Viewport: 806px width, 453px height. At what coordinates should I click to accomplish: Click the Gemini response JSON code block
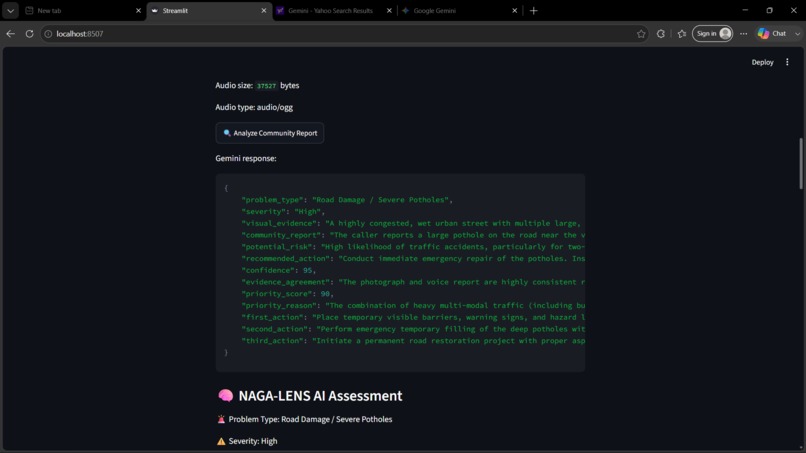[x=400, y=273]
